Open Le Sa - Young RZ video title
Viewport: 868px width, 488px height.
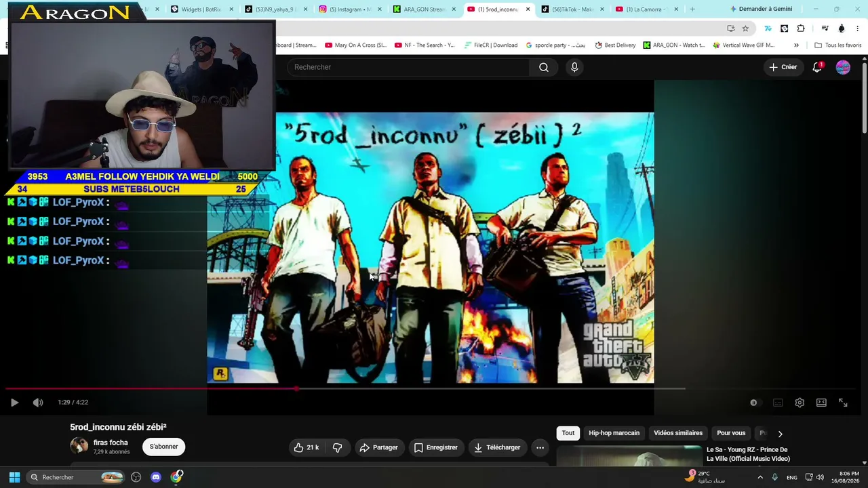tap(748, 454)
